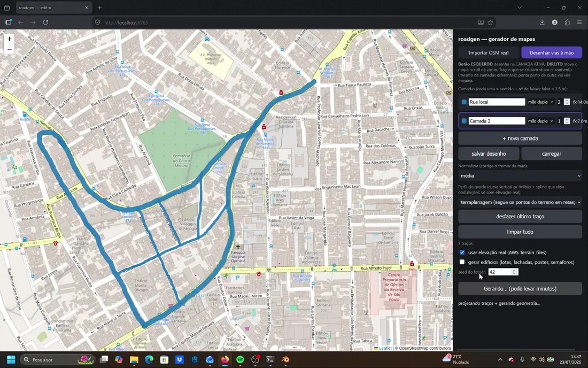Reload the localhost page
Image resolution: width=588 pixels, height=368 pixels.
coord(45,22)
